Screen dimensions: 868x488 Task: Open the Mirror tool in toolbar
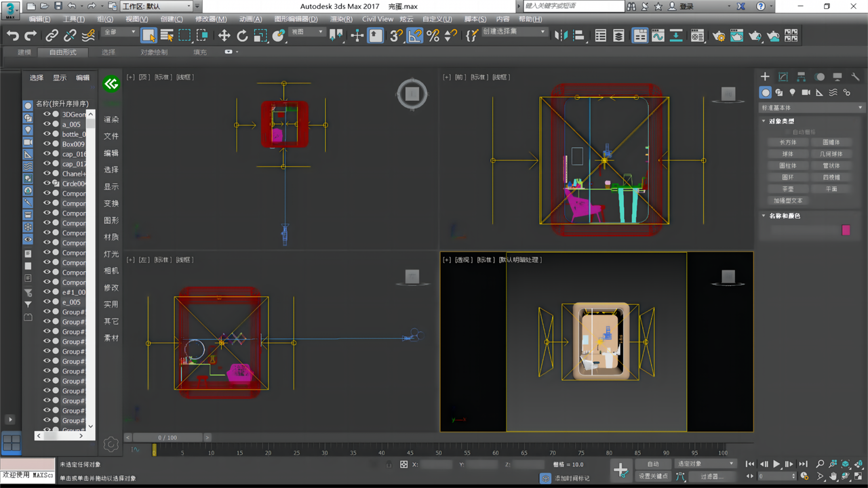click(x=560, y=35)
